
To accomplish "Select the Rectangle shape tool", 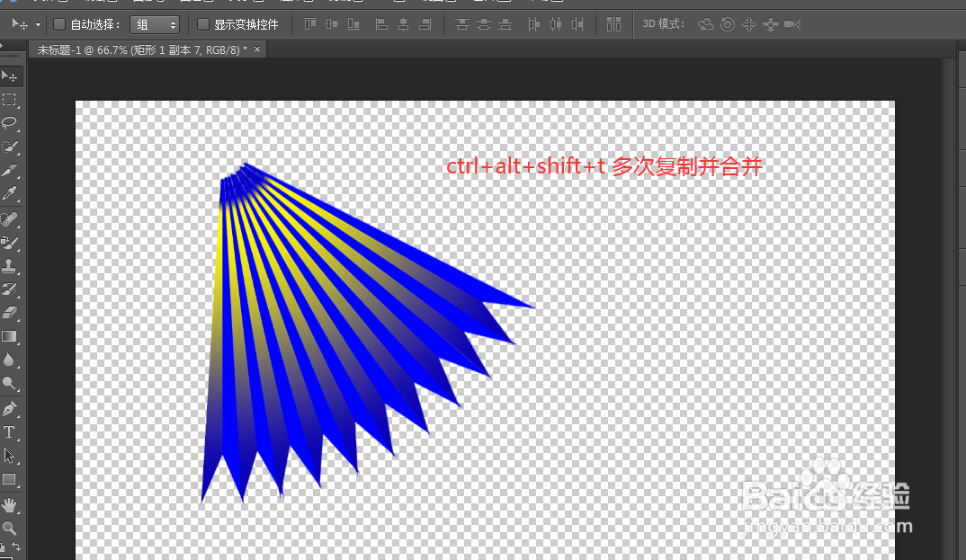I will [x=11, y=480].
